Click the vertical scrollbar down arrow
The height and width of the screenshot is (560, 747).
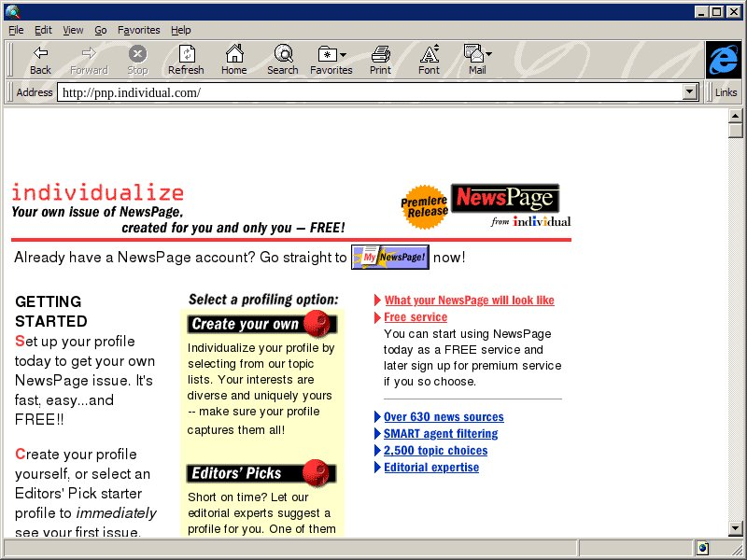[x=736, y=529]
